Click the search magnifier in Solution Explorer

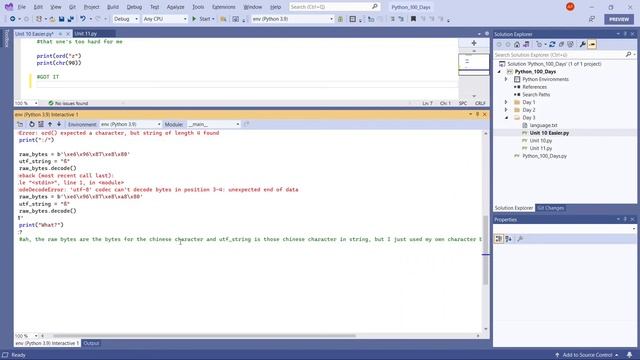(x=628, y=54)
